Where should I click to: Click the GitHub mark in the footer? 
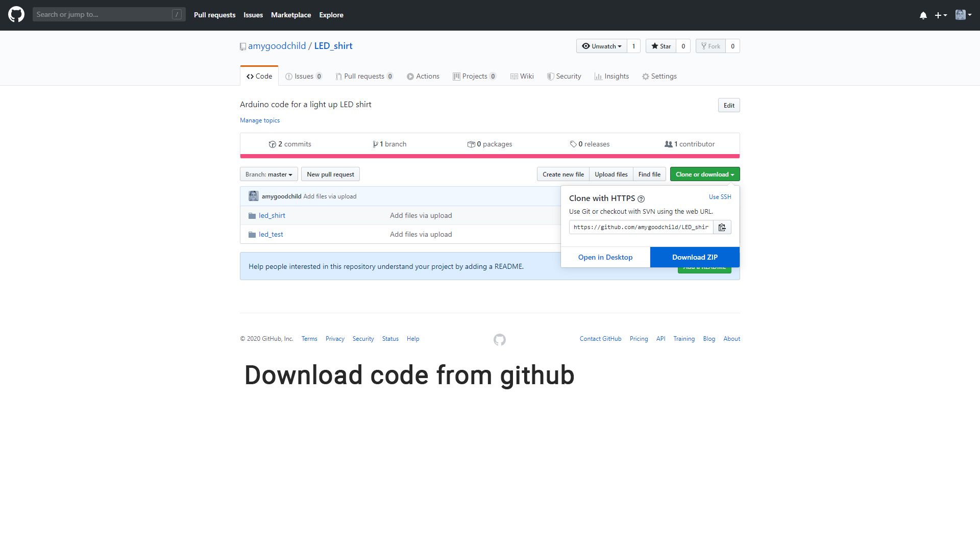(499, 340)
